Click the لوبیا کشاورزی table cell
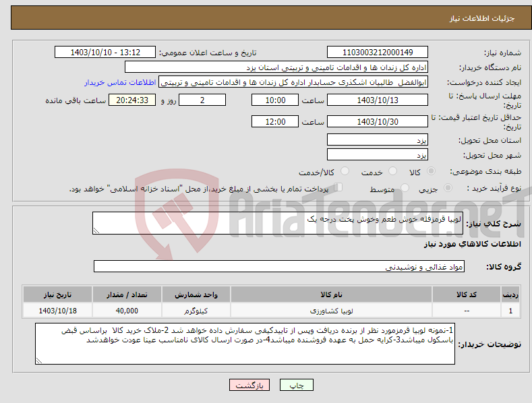 331,311
